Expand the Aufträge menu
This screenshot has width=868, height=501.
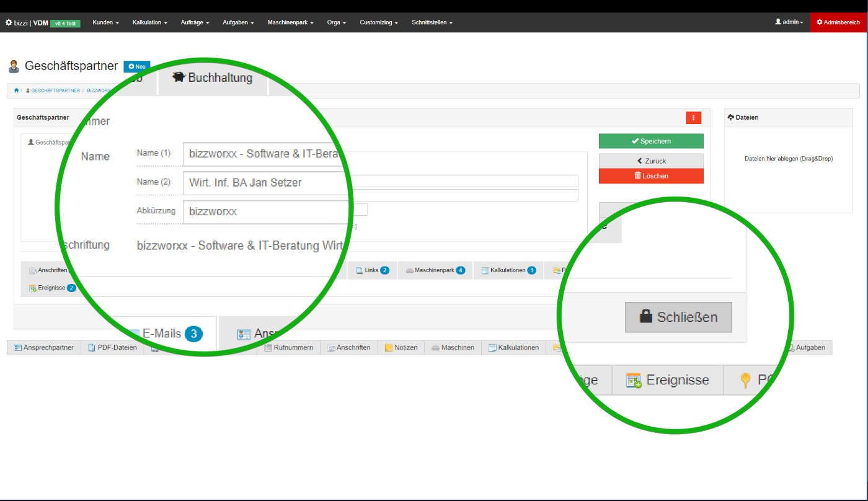click(x=195, y=22)
